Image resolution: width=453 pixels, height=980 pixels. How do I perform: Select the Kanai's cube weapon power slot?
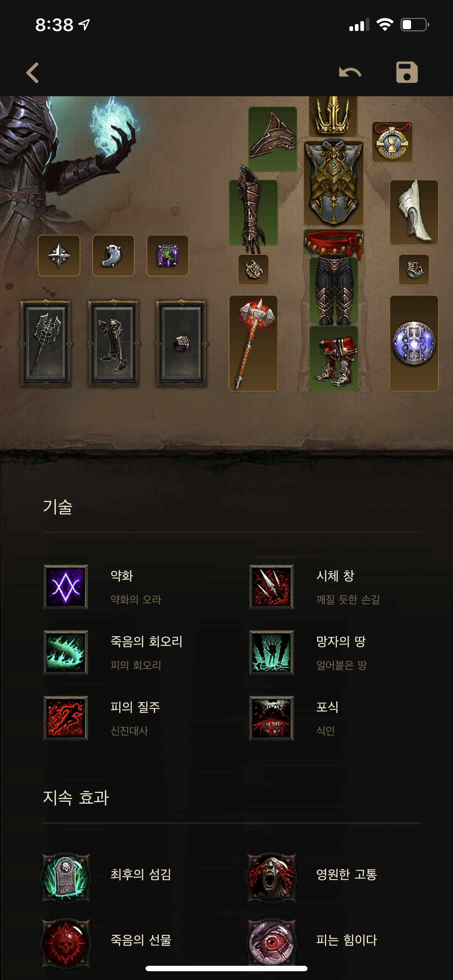(46, 343)
